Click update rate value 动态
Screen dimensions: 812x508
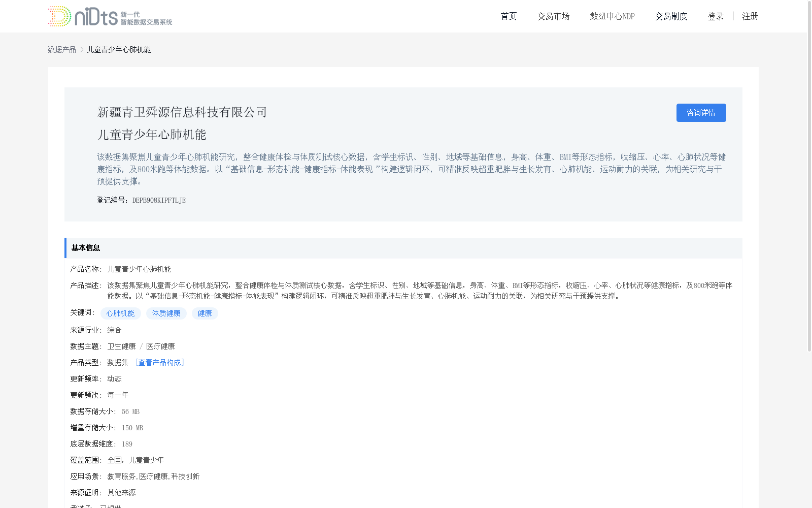pyautogui.click(x=114, y=378)
